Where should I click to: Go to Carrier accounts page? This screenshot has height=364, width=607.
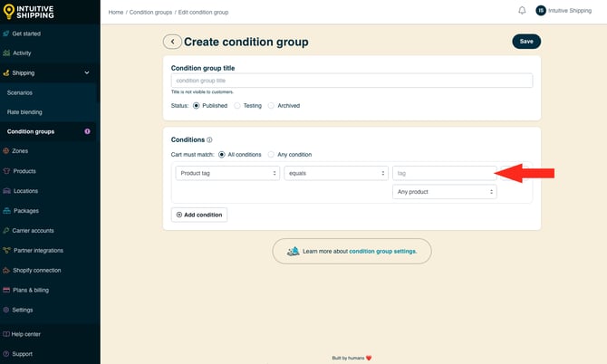coord(33,231)
